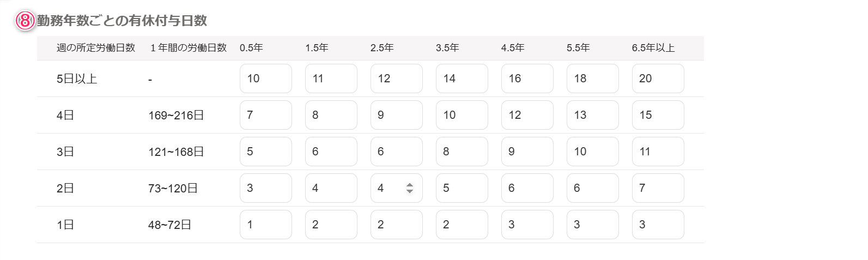Click the 4日 4.5年 field showing 12
This screenshot has width=868, height=260.
pos(527,115)
